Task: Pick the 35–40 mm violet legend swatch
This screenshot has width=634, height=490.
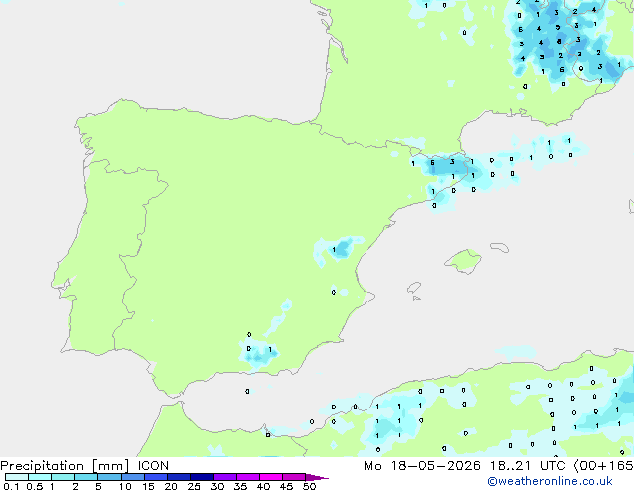Action: click(x=248, y=477)
